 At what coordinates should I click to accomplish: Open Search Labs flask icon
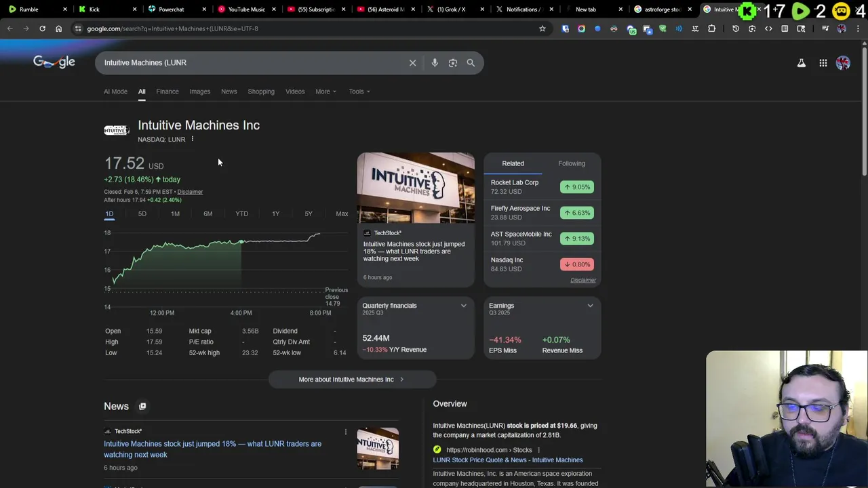pos(802,63)
